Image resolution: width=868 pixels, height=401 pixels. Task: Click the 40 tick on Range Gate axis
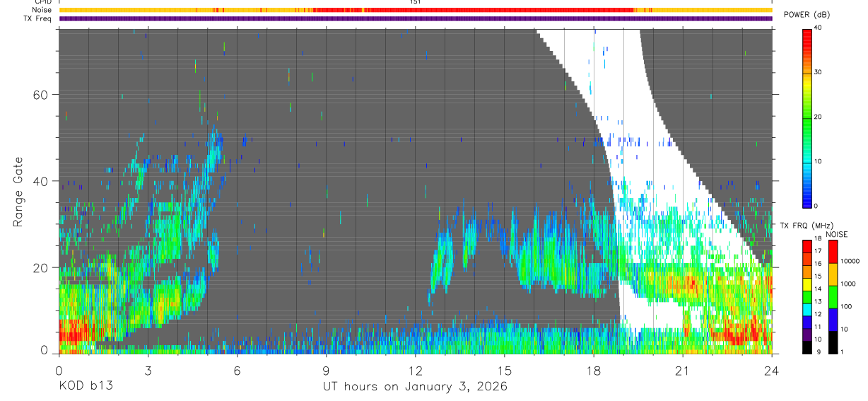pos(42,181)
